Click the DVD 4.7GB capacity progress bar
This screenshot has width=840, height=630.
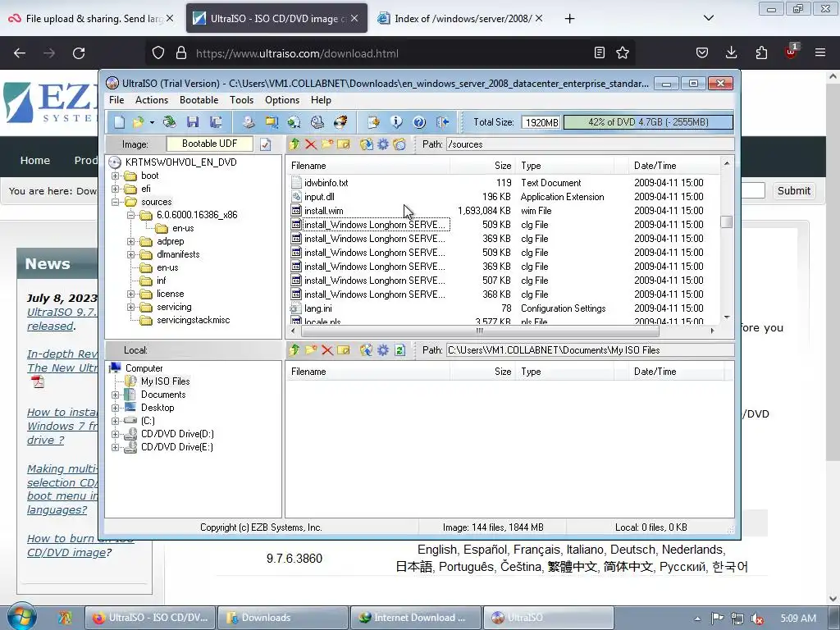[648, 122]
